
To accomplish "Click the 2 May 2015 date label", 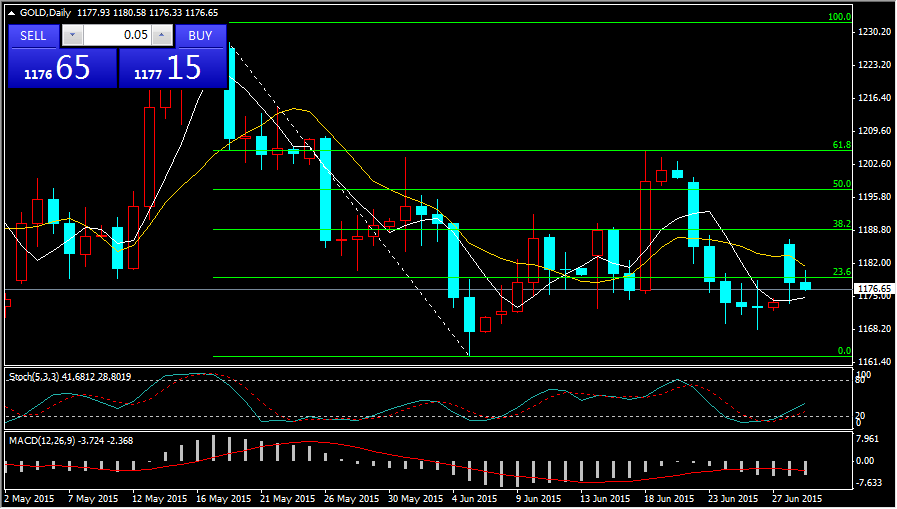I will [x=29, y=499].
